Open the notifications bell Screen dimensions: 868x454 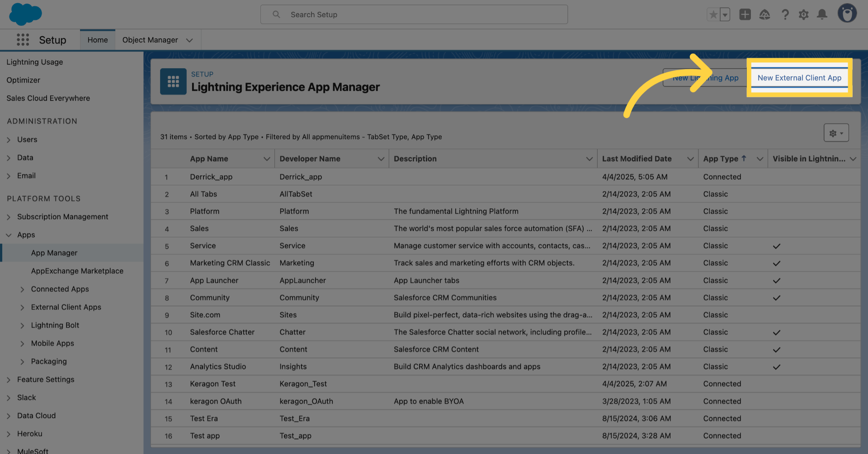click(822, 14)
